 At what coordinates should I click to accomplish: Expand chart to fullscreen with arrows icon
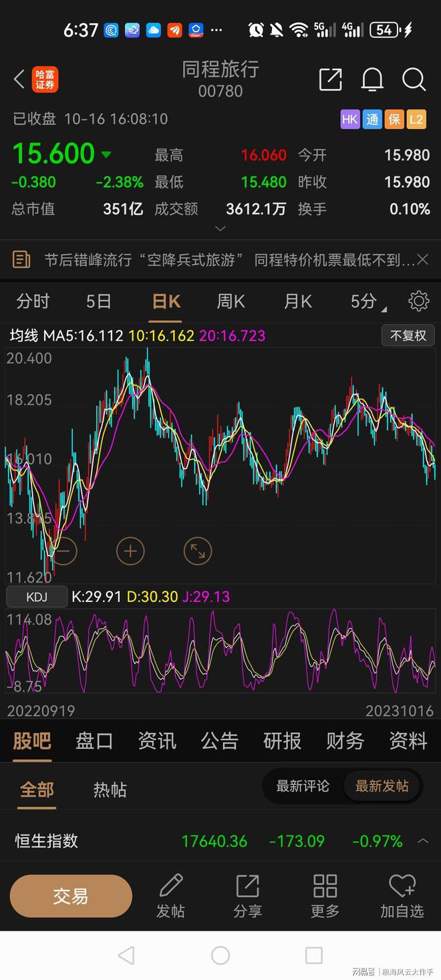[x=198, y=551]
